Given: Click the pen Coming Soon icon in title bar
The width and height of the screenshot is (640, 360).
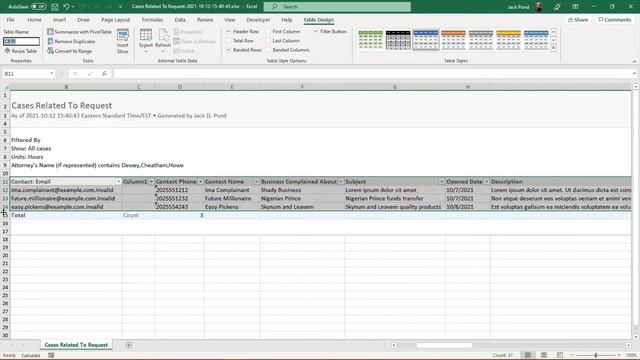Looking at the screenshot, I should click(557, 7).
